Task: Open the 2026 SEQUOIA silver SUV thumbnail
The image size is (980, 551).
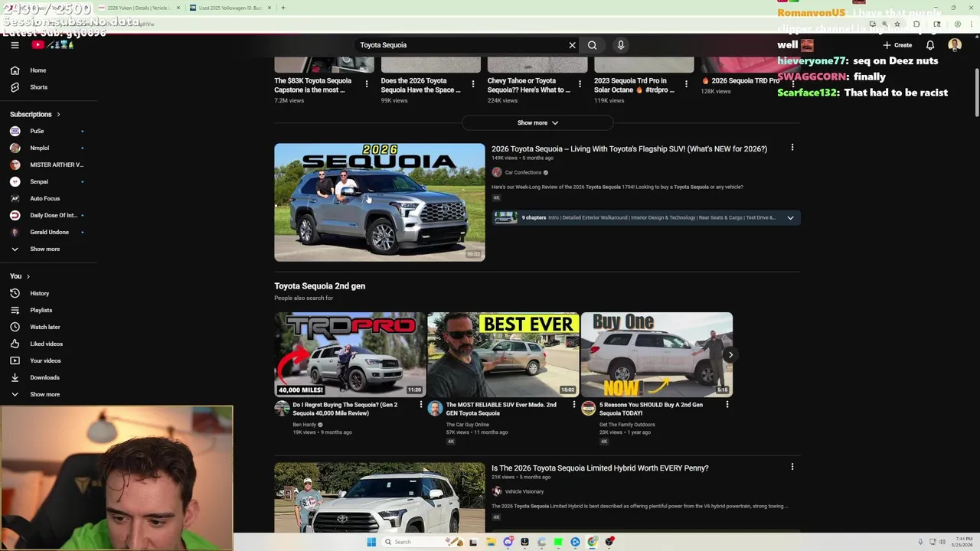Action: tap(380, 202)
